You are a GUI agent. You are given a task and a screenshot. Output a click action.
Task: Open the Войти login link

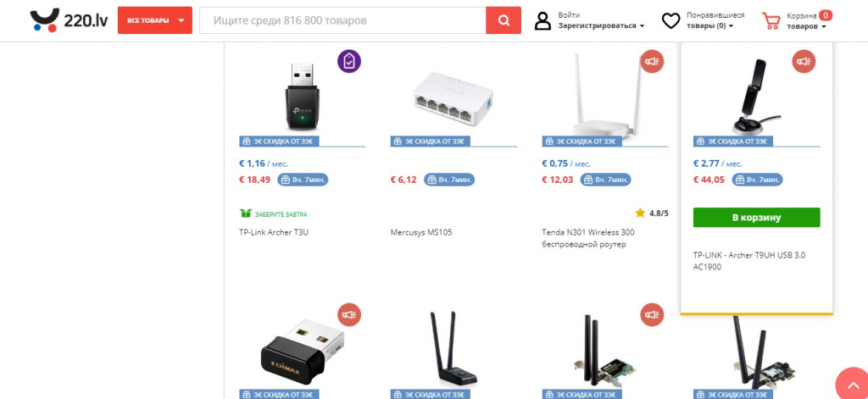coord(569,15)
